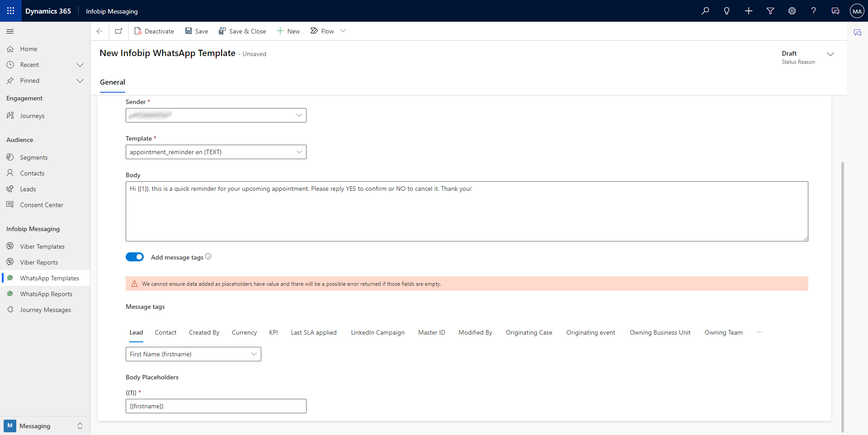The height and width of the screenshot is (435, 868).
Task: Click inside the {{1}} placeholder input field
Action: click(x=216, y=406)
